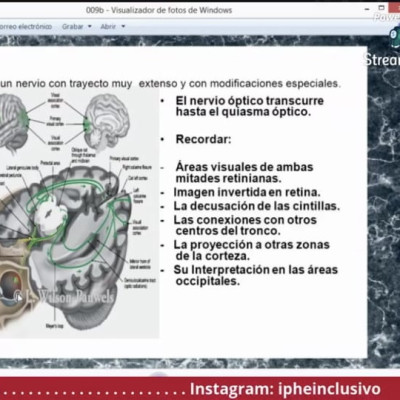Click the Stream watermark text

coord(382,60)
